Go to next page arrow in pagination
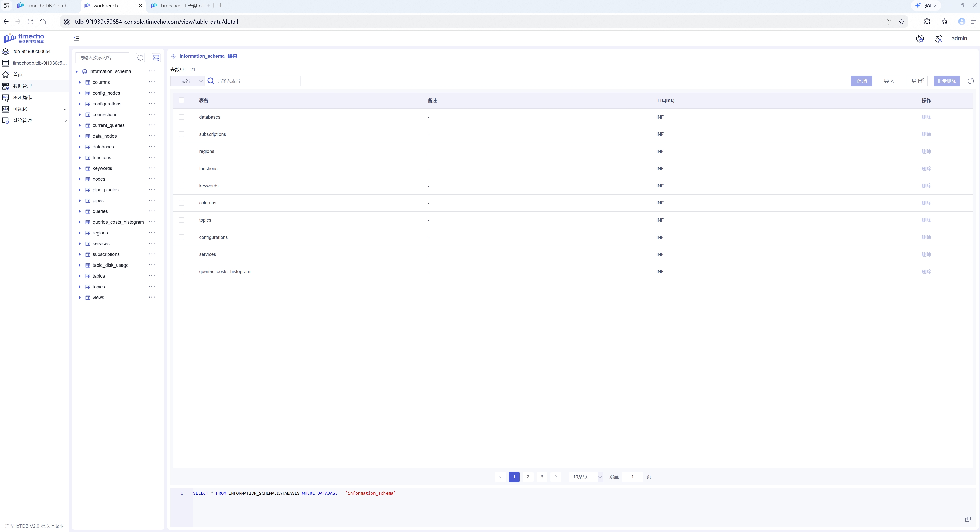 [555, 477]
